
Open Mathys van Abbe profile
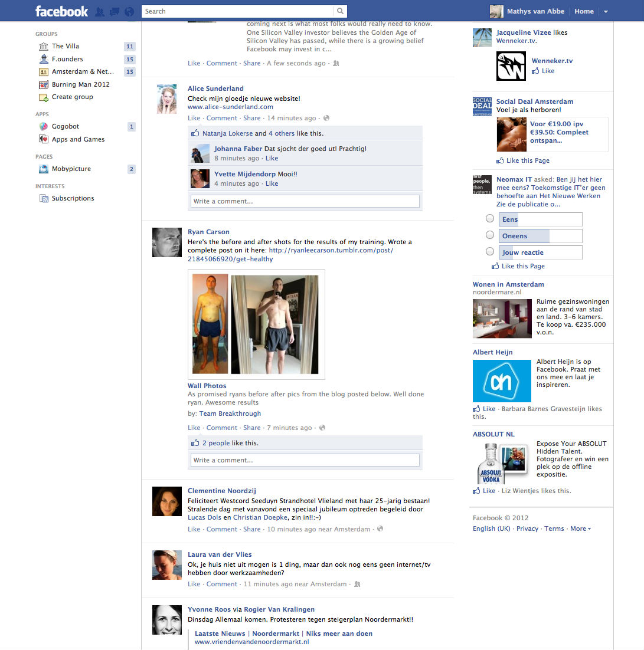[536, 11]
